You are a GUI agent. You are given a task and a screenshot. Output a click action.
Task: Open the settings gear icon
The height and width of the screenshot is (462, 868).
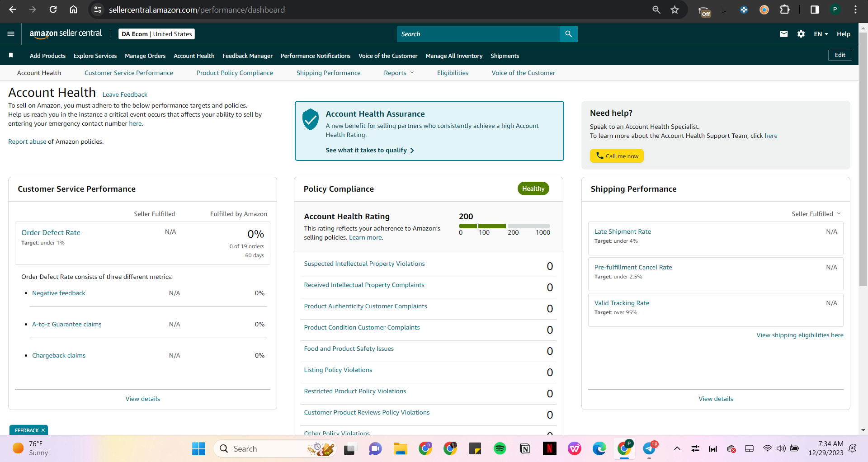coord(801,34)
